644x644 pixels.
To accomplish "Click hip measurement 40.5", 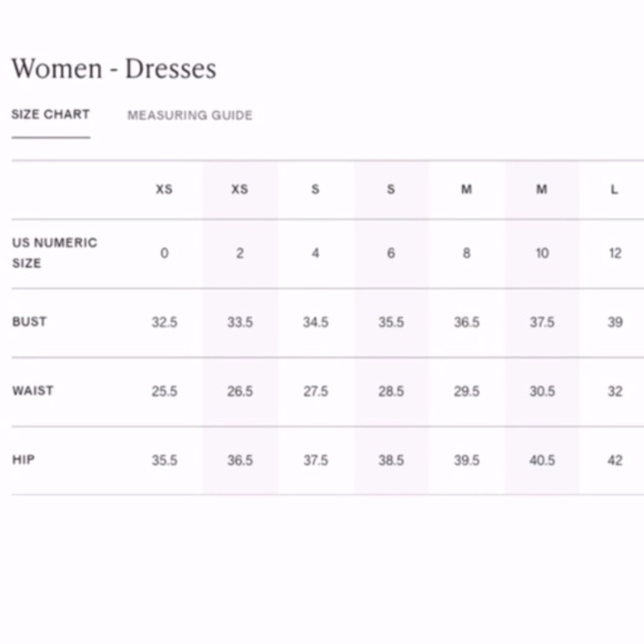I will click(x=542, y=460).
